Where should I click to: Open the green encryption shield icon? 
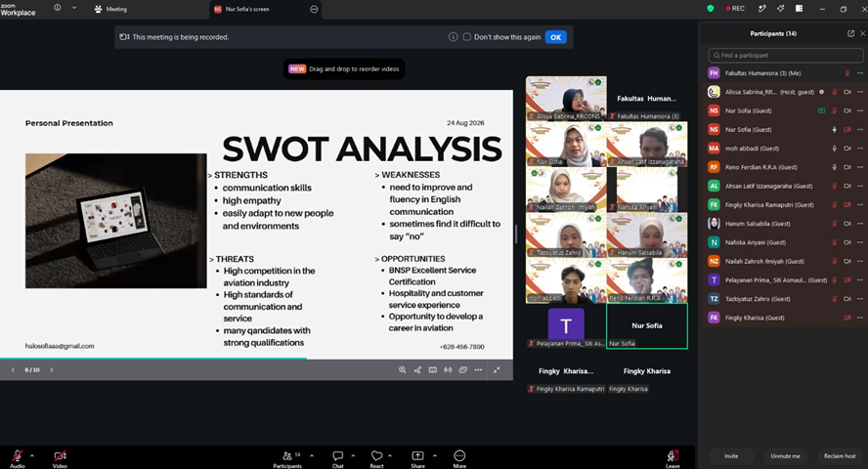click(x=711, y=8)
